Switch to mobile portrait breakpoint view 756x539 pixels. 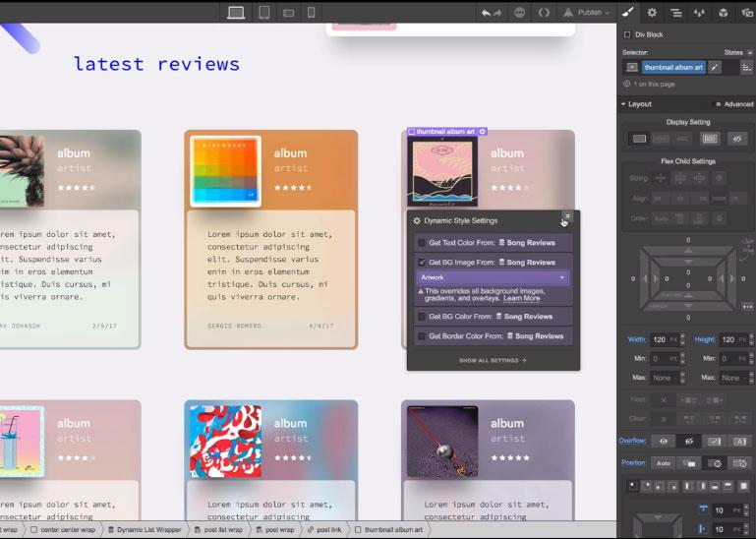click(x=311, y=12)
